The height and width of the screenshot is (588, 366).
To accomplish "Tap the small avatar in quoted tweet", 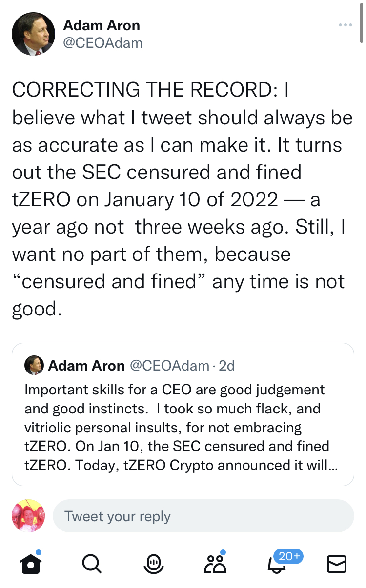I will point(34,366).
